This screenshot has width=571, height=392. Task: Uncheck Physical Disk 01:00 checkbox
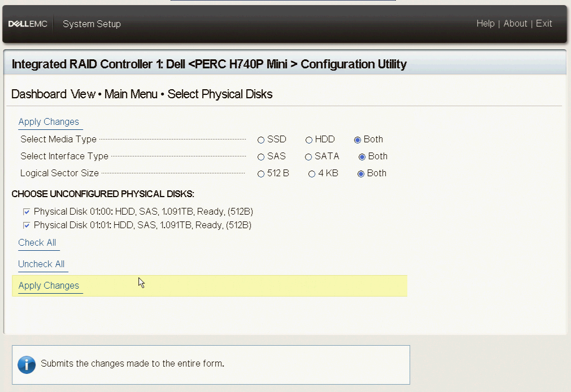(27, 212)
